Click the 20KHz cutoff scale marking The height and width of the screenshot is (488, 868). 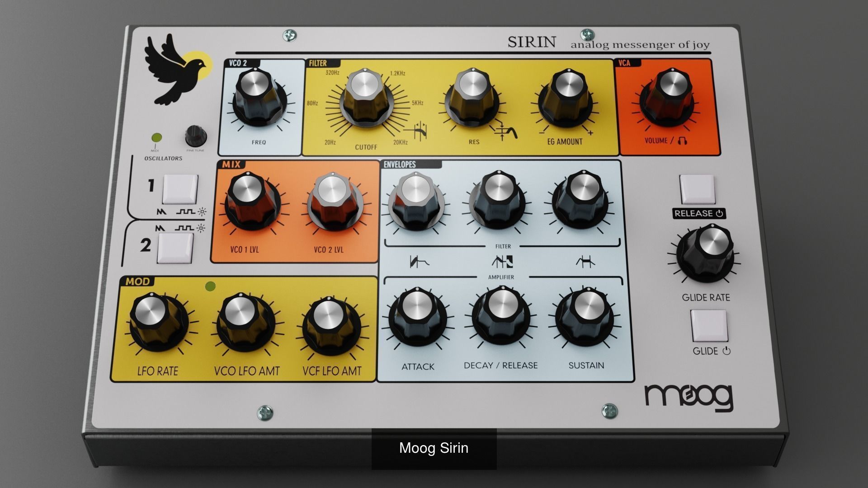[x=401, y=142]
